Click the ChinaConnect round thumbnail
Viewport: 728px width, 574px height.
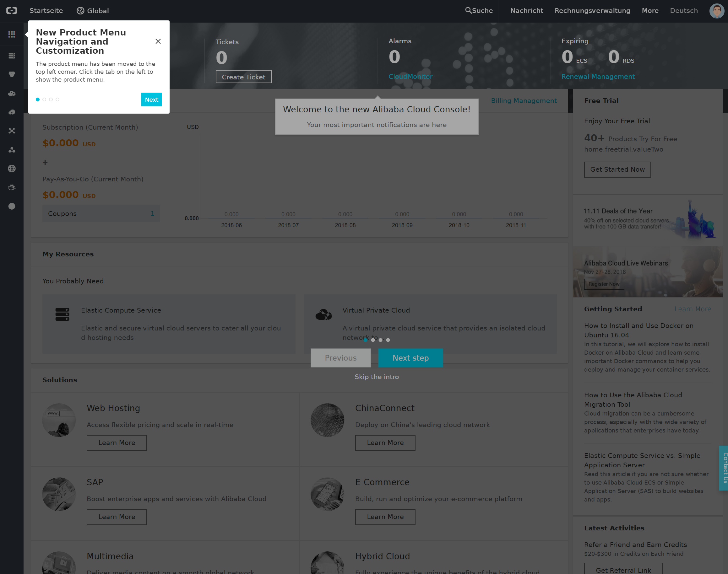(327, 420)
